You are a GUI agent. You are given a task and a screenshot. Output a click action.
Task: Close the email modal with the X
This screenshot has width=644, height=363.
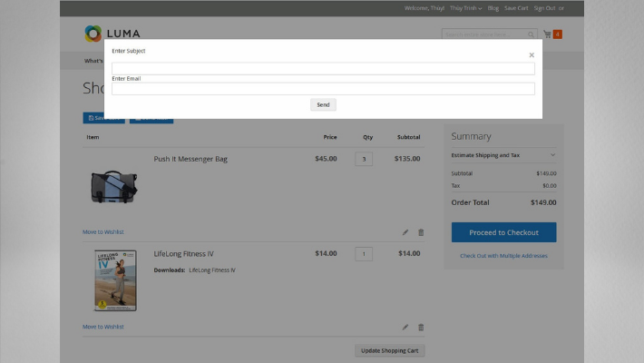tap(532, 55)
